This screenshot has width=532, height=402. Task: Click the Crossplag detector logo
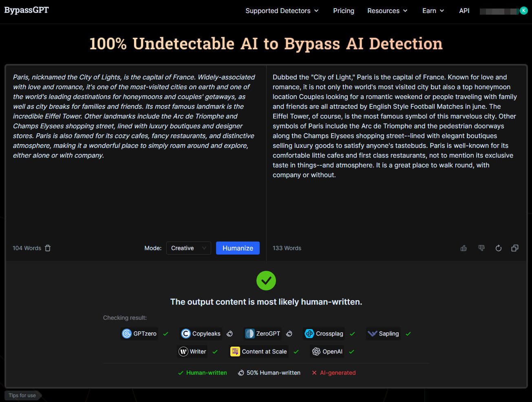tap(309, 334)
